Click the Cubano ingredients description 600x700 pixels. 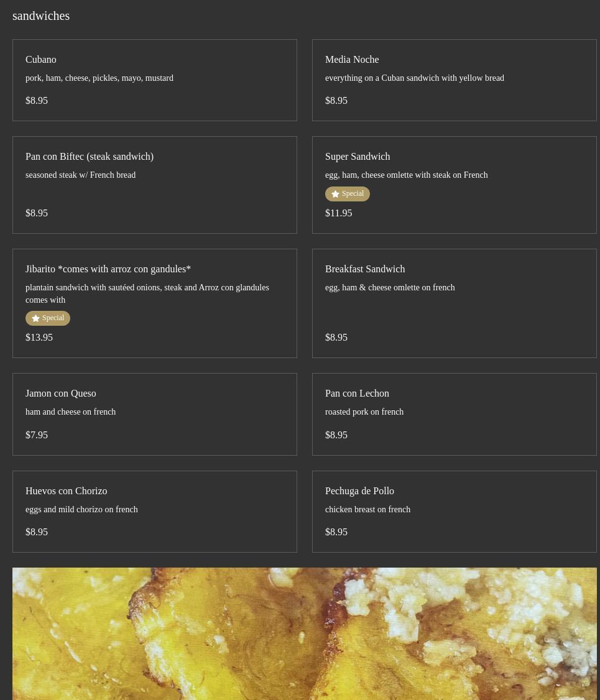click(x=99, y=78)
